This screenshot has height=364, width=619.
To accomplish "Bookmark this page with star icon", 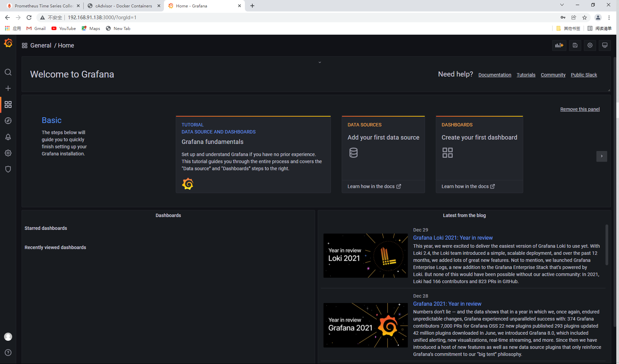I will click(x=585, y=18).
